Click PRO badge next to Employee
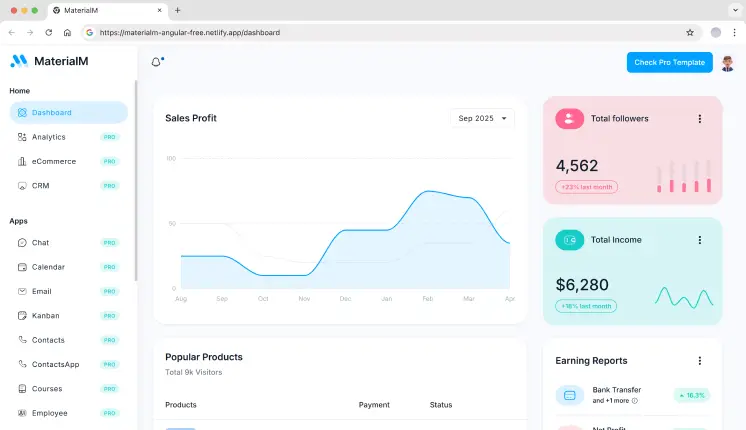 (109, 413)
